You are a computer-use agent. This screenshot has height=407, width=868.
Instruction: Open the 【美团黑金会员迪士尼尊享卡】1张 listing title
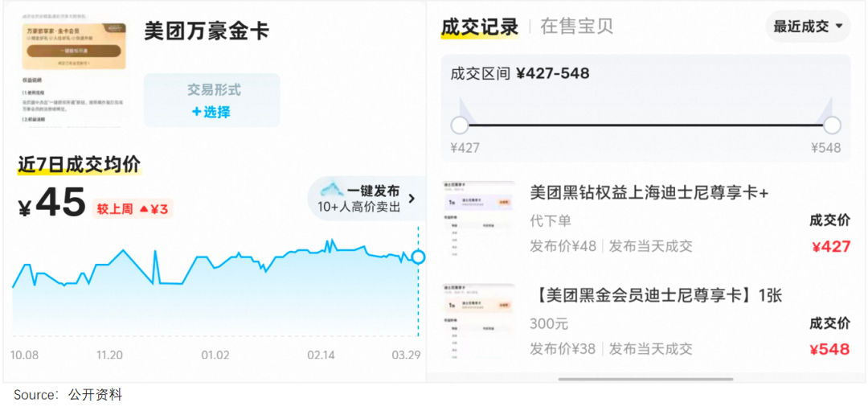pos(656,296)
